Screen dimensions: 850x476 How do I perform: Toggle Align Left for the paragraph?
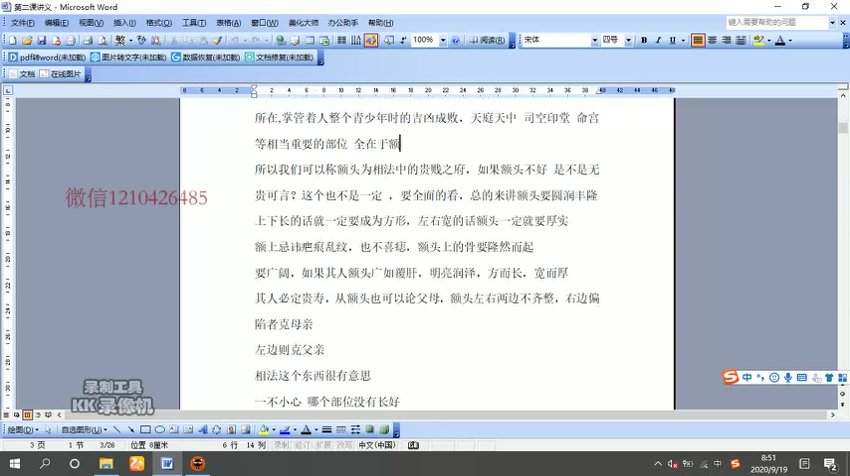(x=698, y=40)
